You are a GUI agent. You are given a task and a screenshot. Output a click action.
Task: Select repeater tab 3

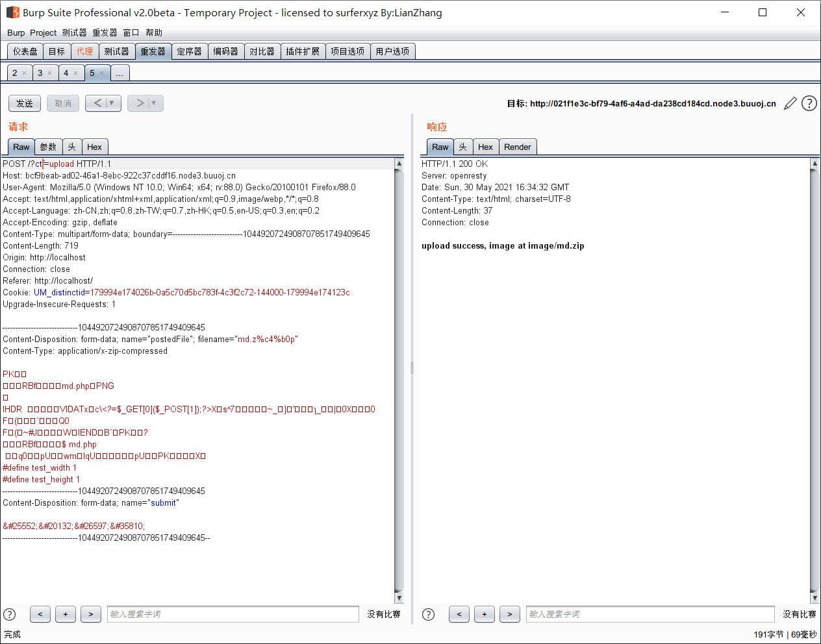pyautogui.click(x=40, y=73)
